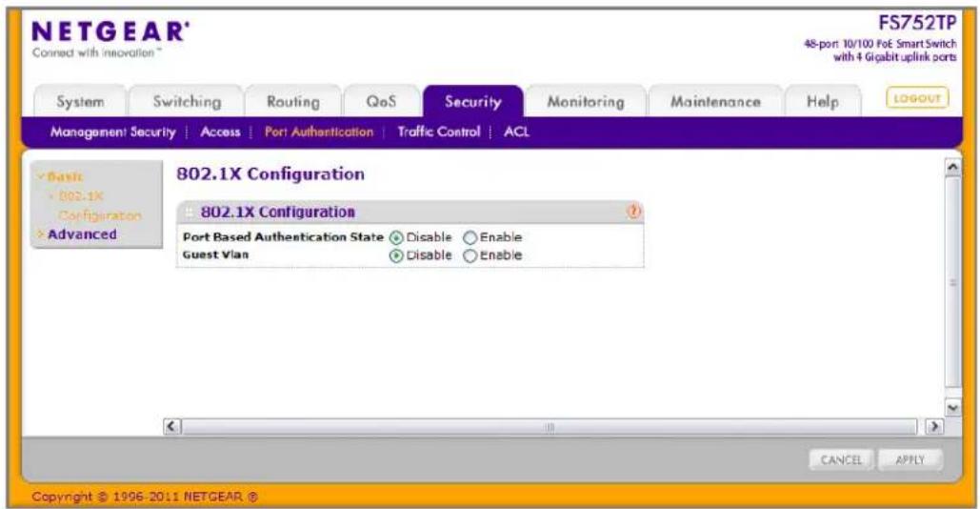Image resolution: width=980 pixels, height=509 pixels.
Task: Click the Guest Vlan label
Action: 215,255
